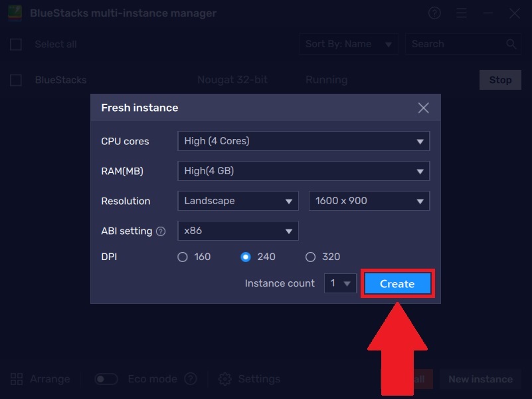Click the New instance button

click(x=480, y=379)
